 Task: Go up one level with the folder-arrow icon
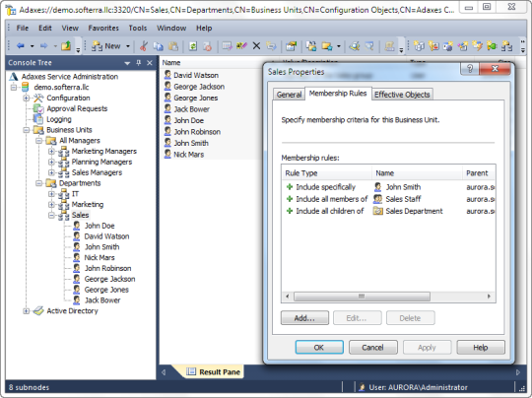pyautogui.click(x=66, y=45)
